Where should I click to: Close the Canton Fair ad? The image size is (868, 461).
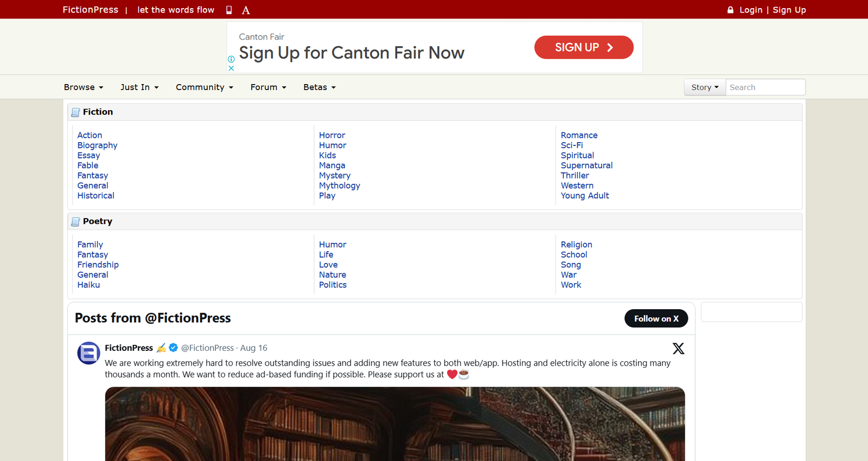(x=231, y=68)
